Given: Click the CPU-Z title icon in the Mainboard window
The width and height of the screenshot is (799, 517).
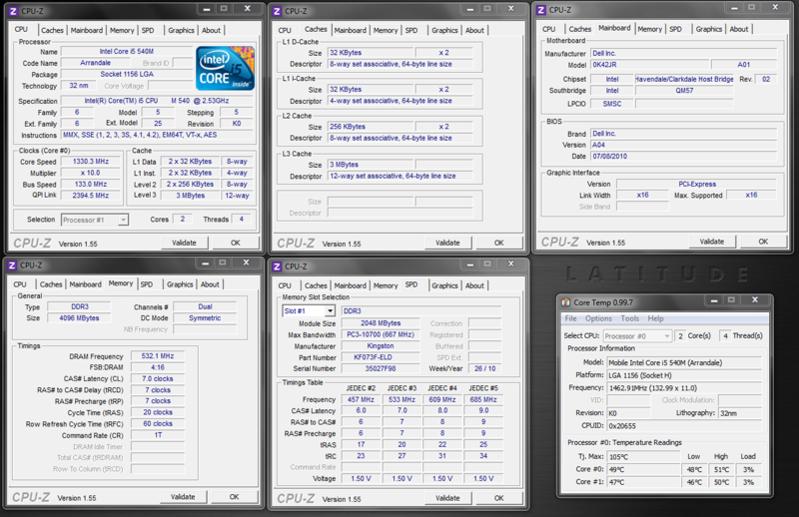Looking at the screenshot, I should pyautogui.click(x=544, y=12).
